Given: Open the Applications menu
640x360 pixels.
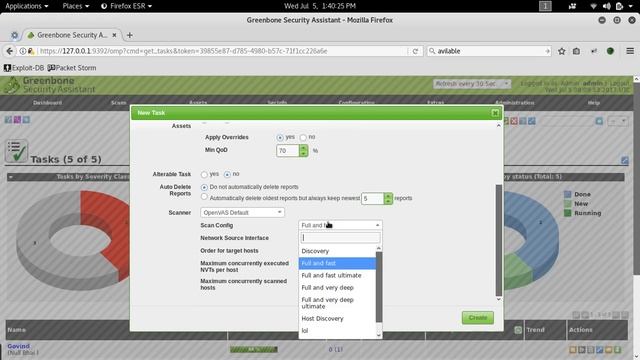Looking at the screenshot, I should point(27,6).
